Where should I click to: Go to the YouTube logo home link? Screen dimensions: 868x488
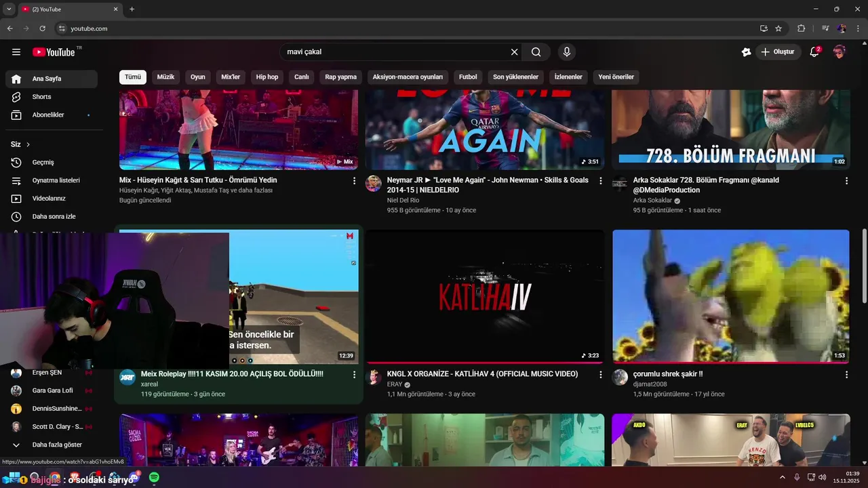point(54,52)
